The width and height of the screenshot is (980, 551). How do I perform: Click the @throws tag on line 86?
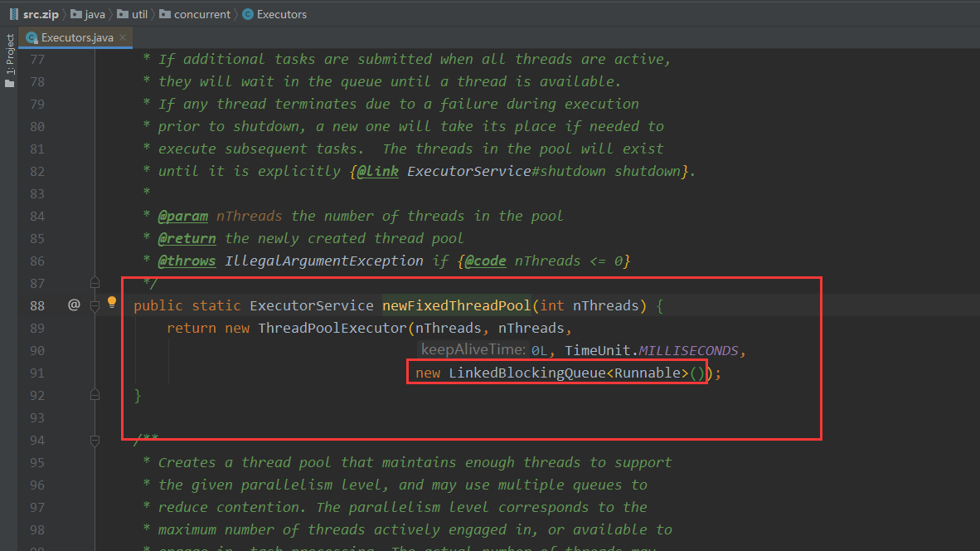[187, 261]
